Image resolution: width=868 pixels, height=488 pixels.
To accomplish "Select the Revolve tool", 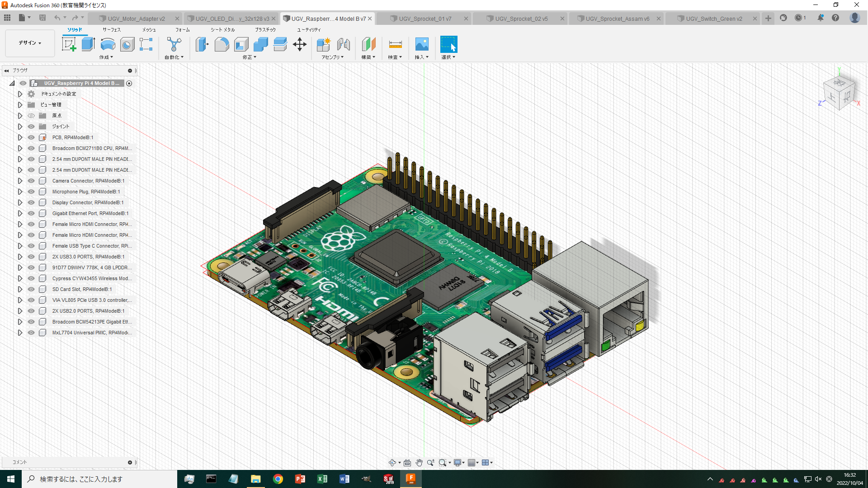I will [108, 44].
